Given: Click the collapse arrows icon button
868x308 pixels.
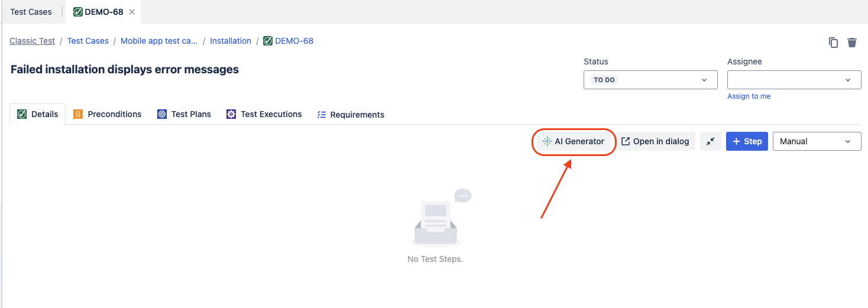Looking at the screenshot, I should click(x=710, y=141).
